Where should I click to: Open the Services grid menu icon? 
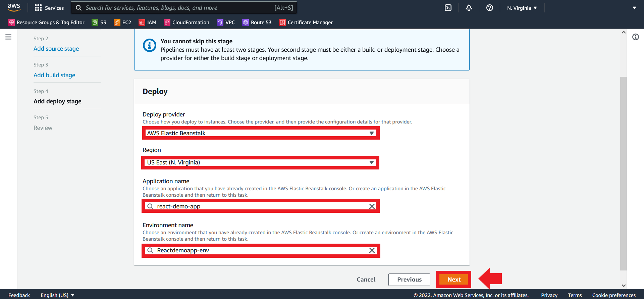pyautogui.click(x=38, y=8)
